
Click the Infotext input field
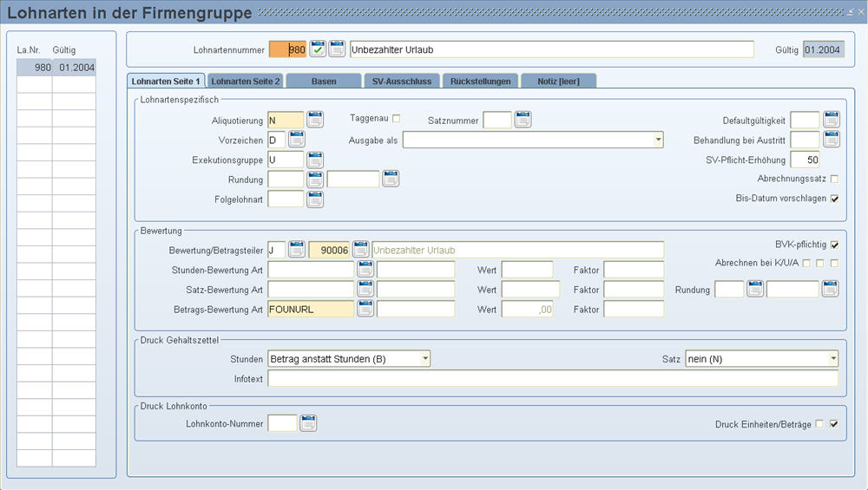[x=552, y=379]
